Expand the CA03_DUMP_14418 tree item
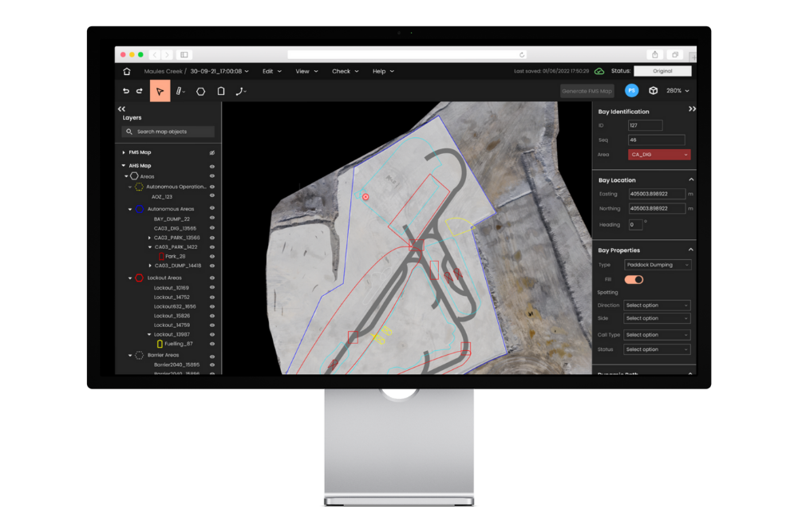Viewport: 798px width, 532px height. [149, 266]
